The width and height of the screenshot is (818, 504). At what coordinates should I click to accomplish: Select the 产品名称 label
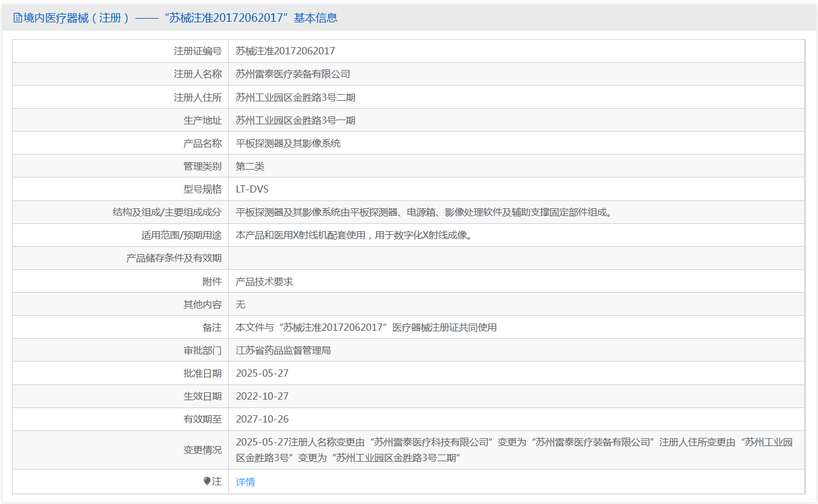203,143
